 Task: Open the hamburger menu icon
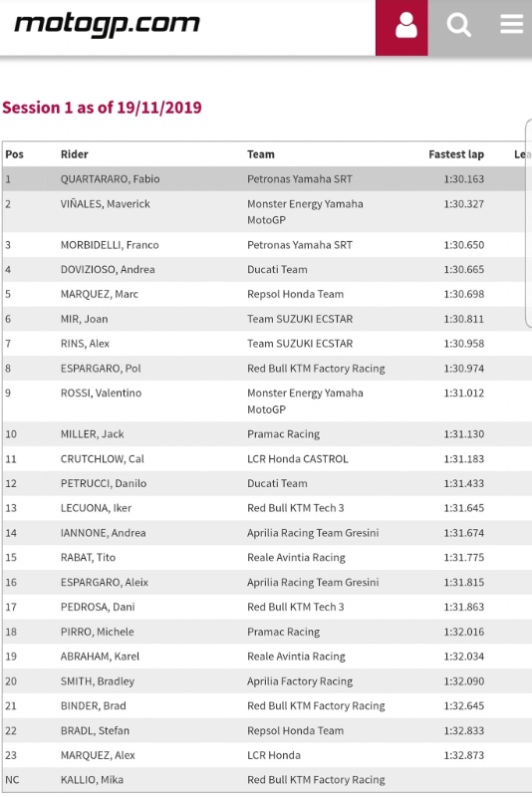(x=511, y=24)
